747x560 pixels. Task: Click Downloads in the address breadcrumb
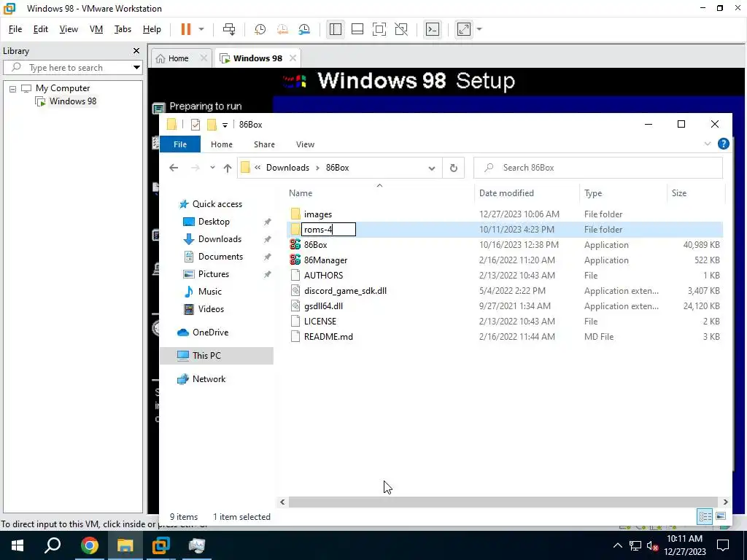(x=287, y=168)
